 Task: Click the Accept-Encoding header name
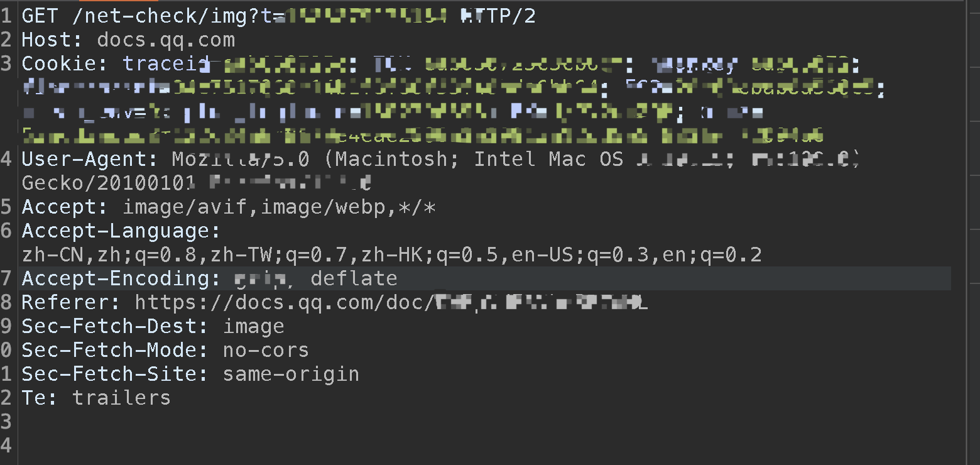click(x=121, y=278)
